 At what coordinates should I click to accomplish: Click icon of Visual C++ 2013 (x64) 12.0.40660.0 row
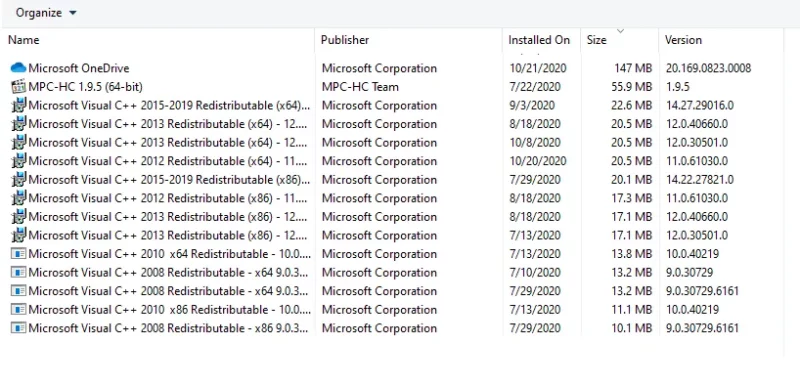click(x=18, y=124)
